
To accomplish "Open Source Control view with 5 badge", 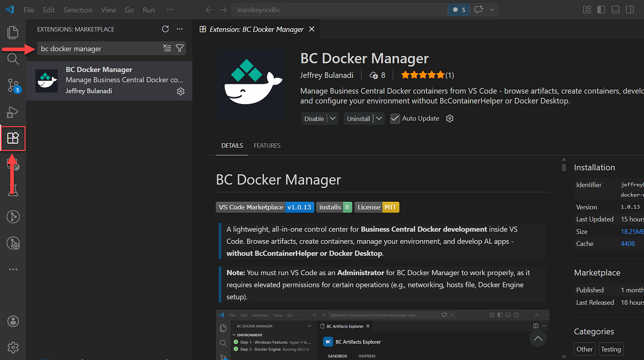I will (x=13, y=85).
